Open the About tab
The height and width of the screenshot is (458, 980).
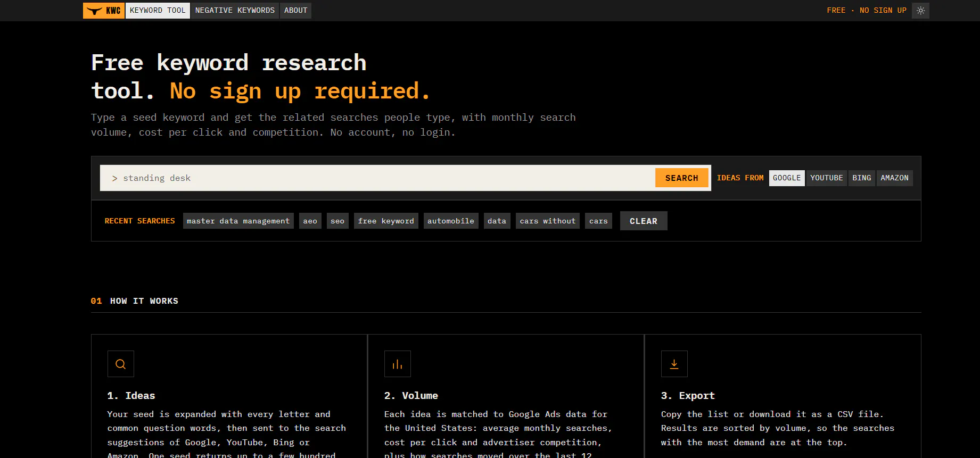point(295,11)
